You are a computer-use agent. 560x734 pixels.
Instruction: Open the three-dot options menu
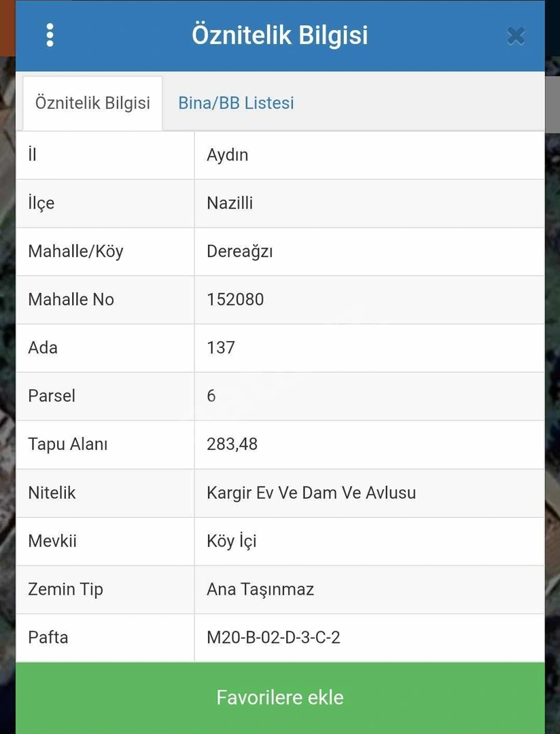(x=50, y=35)
